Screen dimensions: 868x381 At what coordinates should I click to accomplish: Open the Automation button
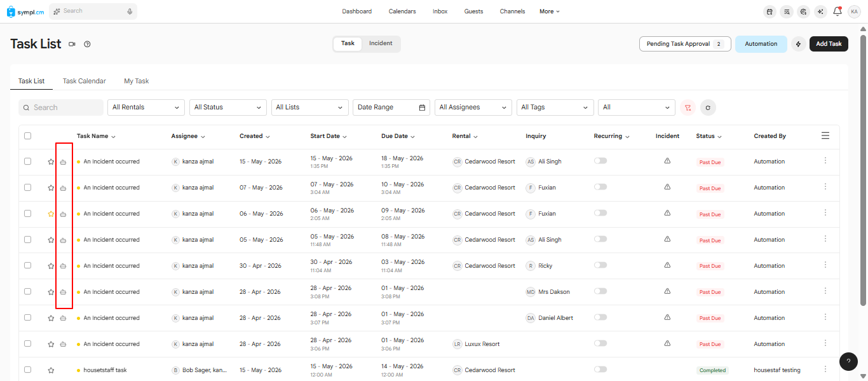click(x=761, y=44)
